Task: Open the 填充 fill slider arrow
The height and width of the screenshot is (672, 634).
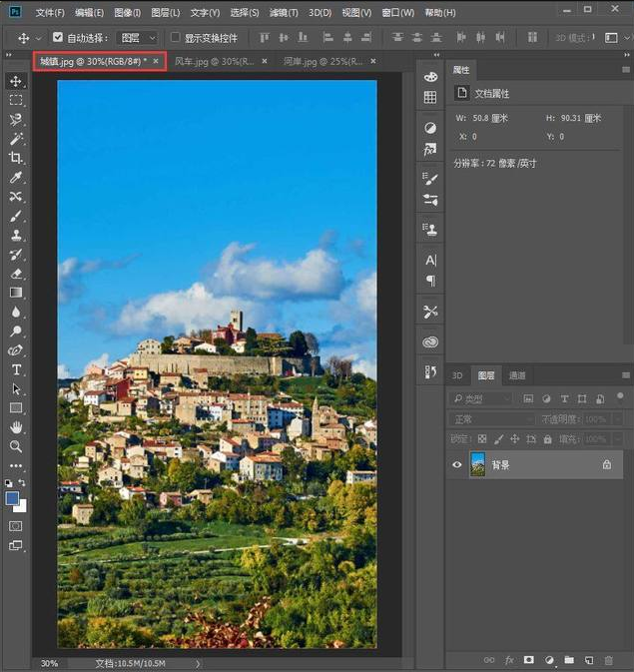Action: [x=617, y=439]
